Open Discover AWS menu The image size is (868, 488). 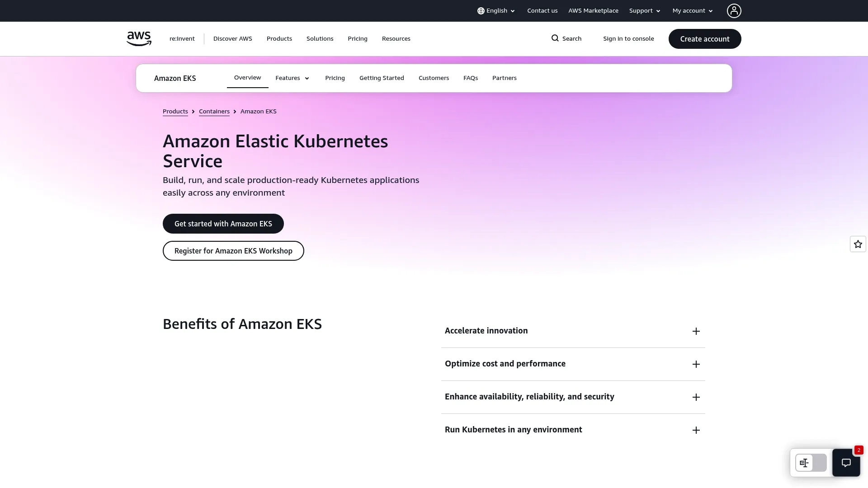point(232,39)
